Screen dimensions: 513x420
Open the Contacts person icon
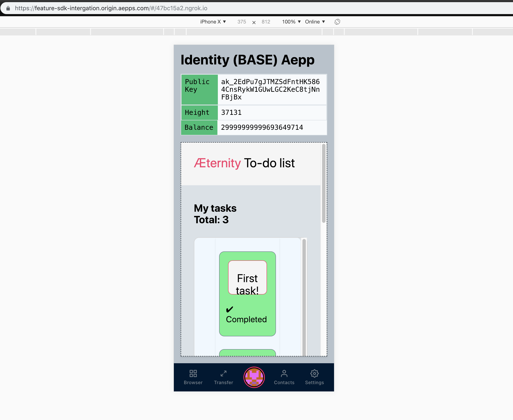coord(284,374)
